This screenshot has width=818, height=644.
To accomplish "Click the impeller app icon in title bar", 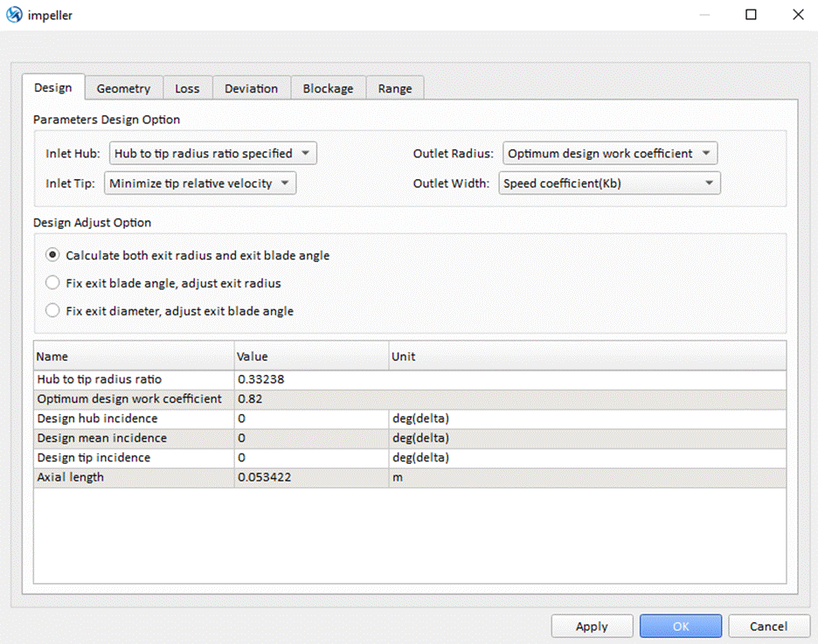I will coord(15,15).
